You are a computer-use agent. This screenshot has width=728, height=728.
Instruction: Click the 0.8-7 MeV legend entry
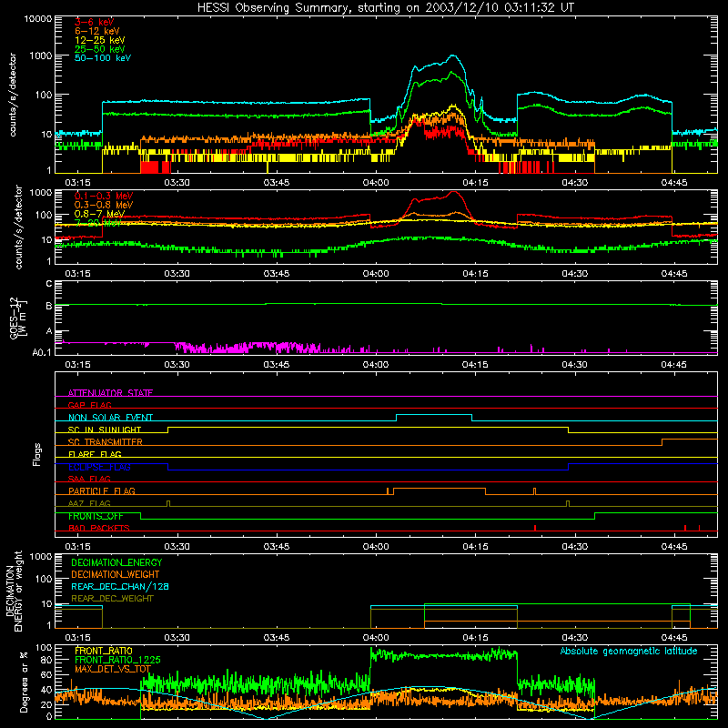(x=99, y=214)
